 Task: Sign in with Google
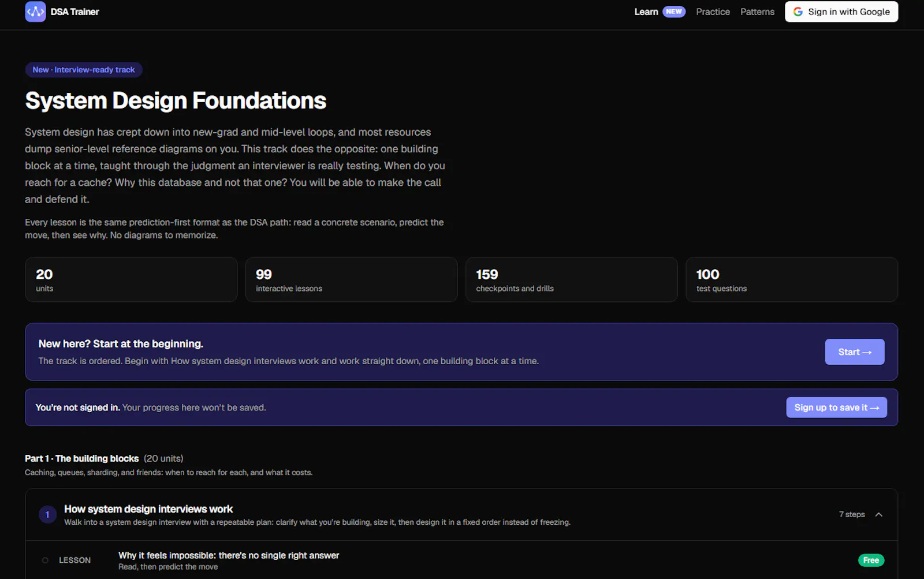[841, 12]
